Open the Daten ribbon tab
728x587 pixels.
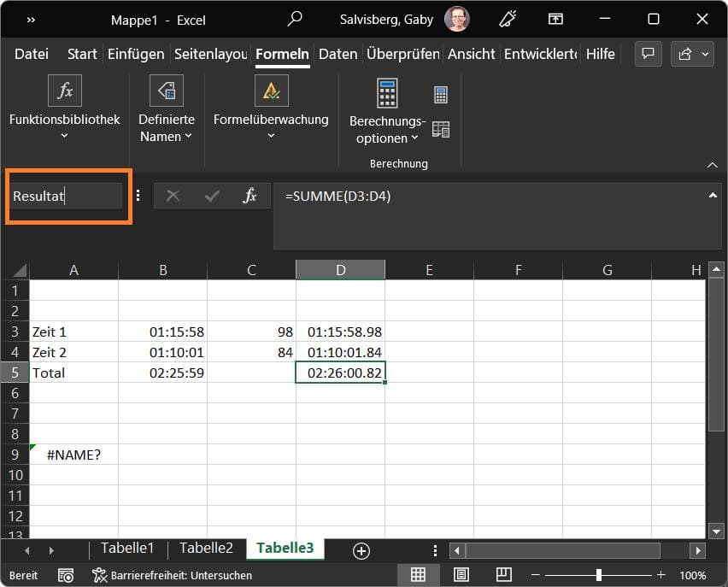point(338,54)
